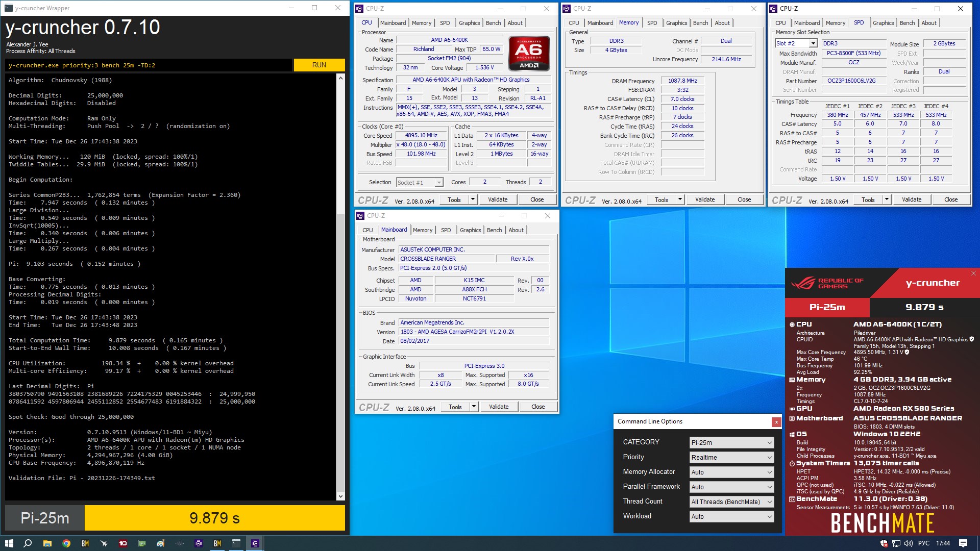Click Tools button in CPU-Z Memory window
The image size is (980, 551).
[x=661, y=199]
